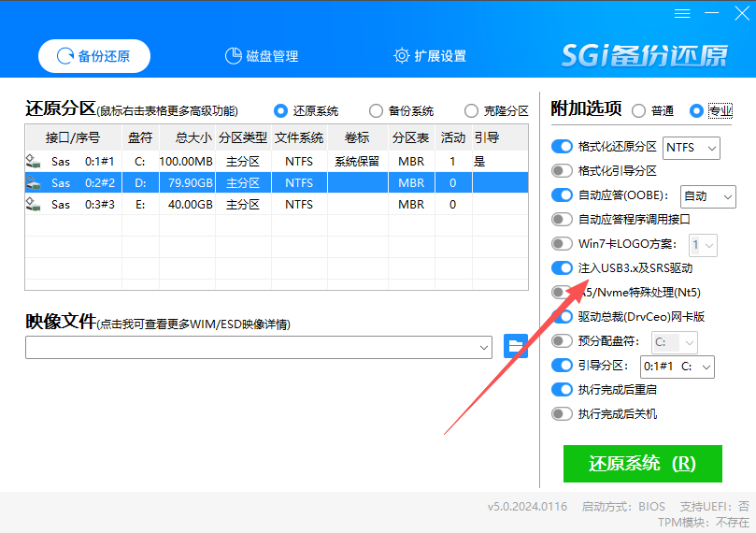Toggle 自动应答(OOBE) switch
This screenshot has height=533, width=756.
[562, 195]
